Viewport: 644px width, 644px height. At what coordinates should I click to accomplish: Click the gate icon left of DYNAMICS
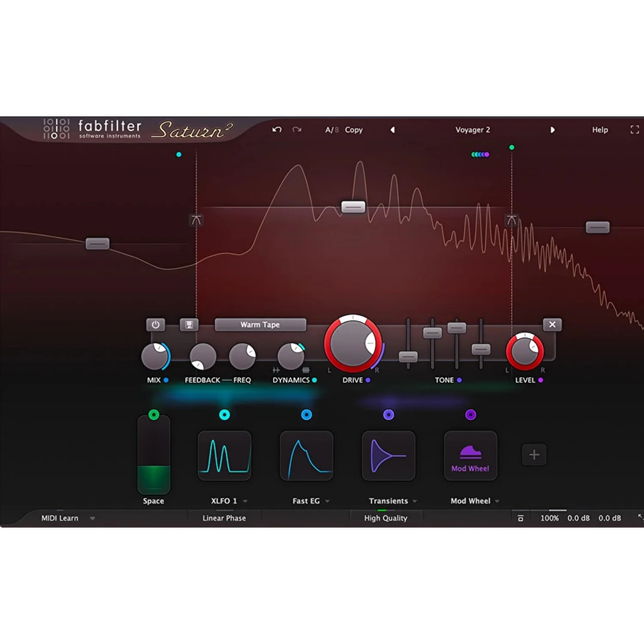click(x=276, y=370)
